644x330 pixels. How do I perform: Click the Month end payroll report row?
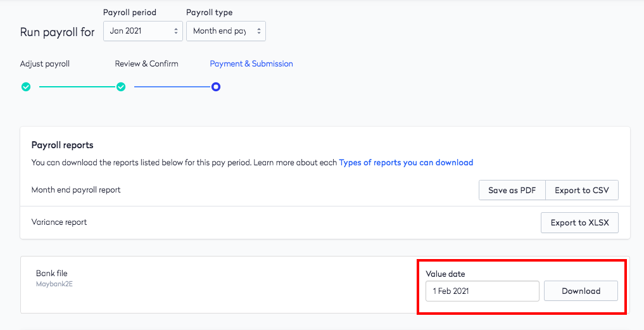(325, 190)
